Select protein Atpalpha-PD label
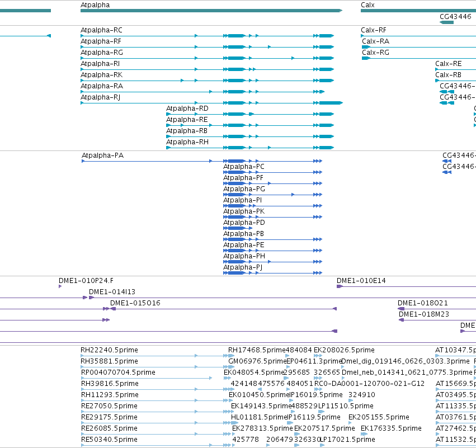Viewport: 476px width, 448px height. tap(244, 223)
